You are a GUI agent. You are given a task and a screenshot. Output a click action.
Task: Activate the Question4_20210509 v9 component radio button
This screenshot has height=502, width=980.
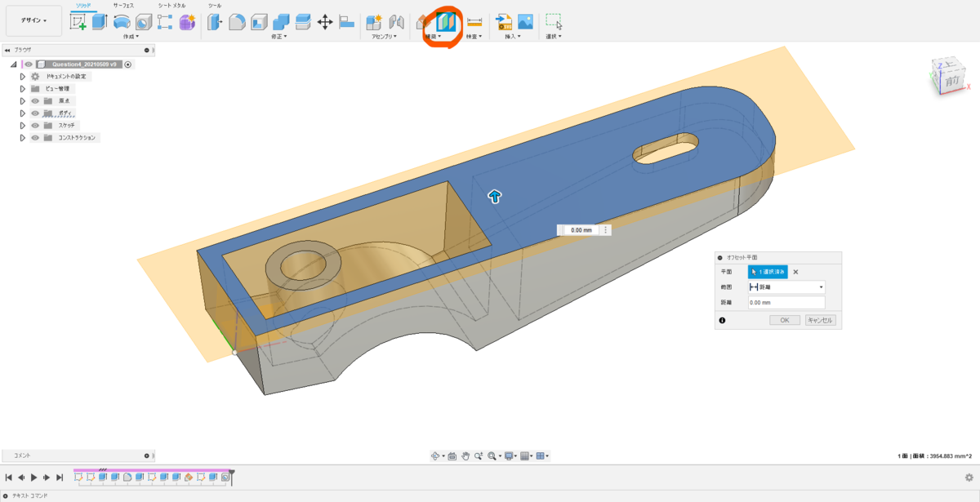(x=128, y=64)
